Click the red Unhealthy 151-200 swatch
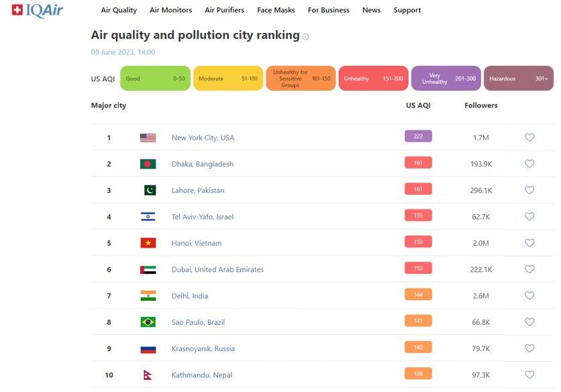 click(x=374, y=78)
